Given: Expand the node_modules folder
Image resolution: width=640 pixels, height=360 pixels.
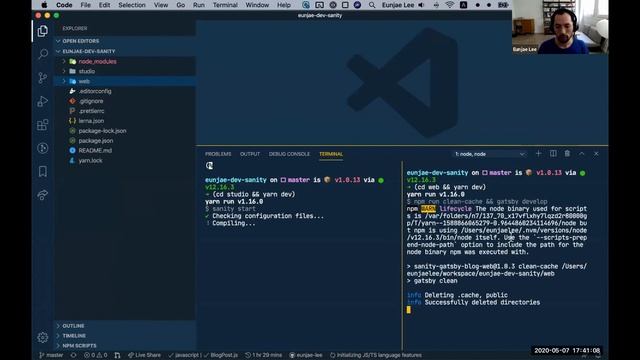Looking at the screenshot, I should [125, 61].
